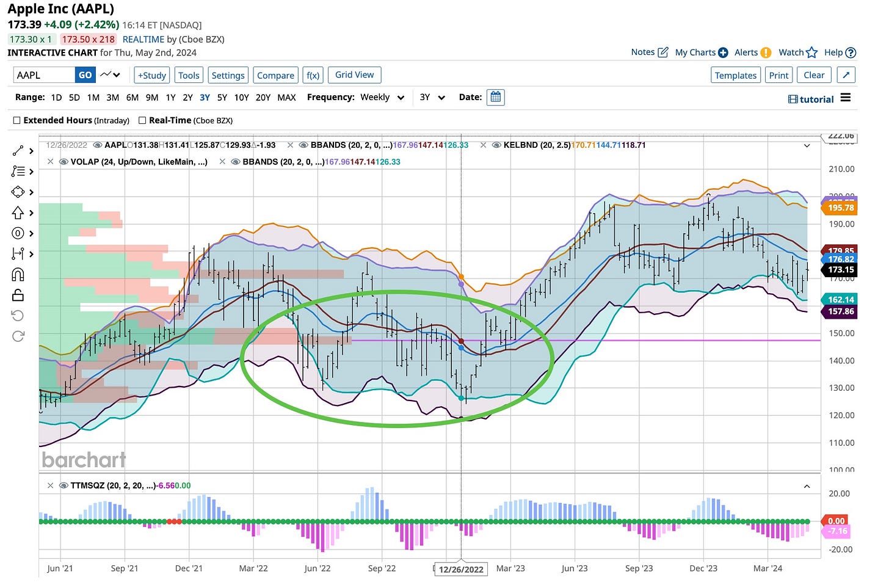Click the +Study button

click(152, 75)
